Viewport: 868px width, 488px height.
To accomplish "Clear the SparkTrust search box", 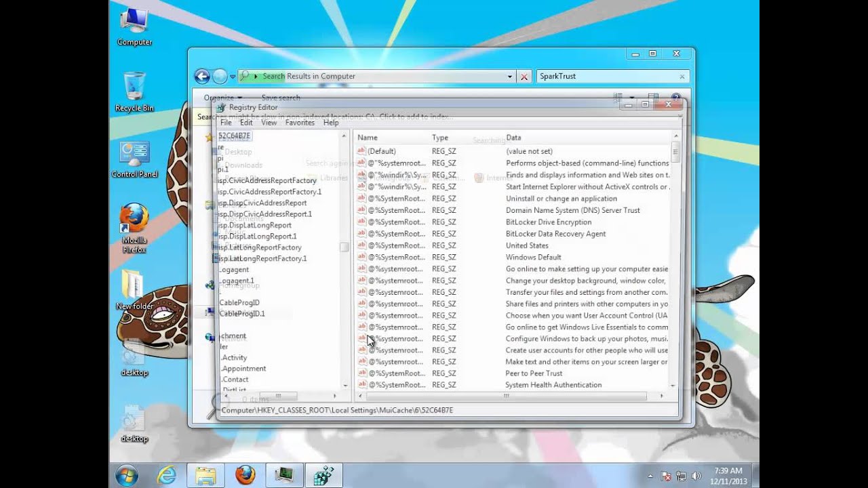I will click(682, 77).
